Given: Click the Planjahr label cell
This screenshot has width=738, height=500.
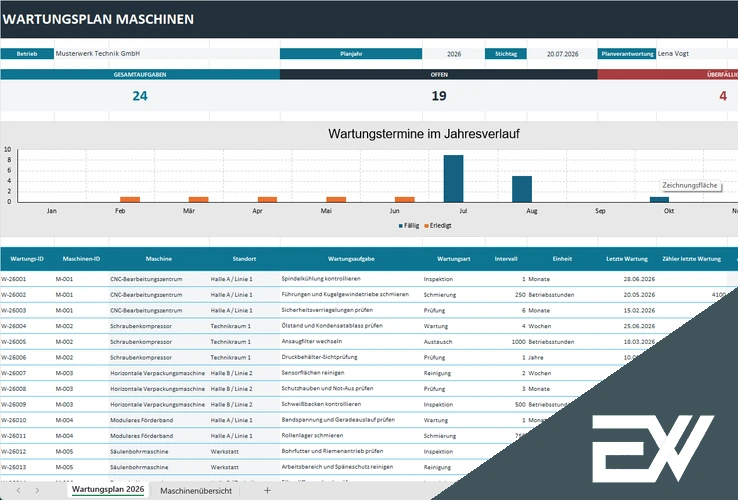Looking at the screenshot, I should [x=351, y=54].
